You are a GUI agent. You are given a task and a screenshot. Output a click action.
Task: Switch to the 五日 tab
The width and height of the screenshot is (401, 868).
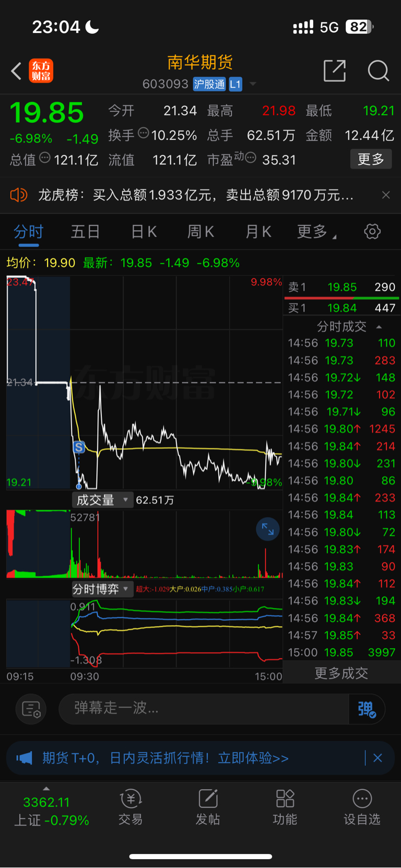tap(86, 231)
